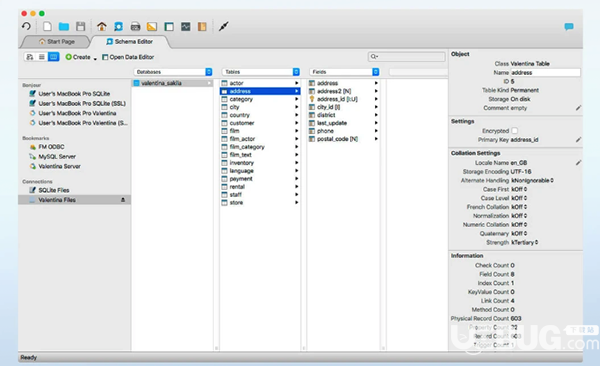
Task: Click Open Data Editor button
Action: click(x=128, y=57)
